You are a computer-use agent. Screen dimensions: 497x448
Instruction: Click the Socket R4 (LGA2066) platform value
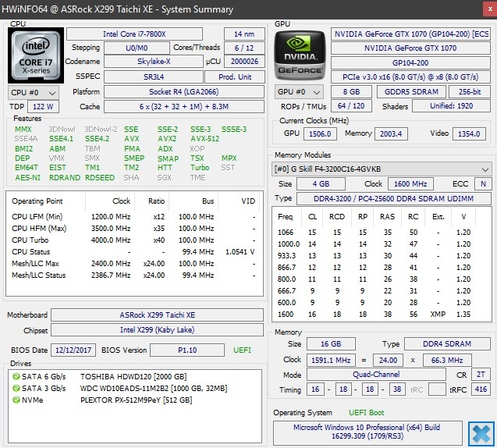[184, 92]
